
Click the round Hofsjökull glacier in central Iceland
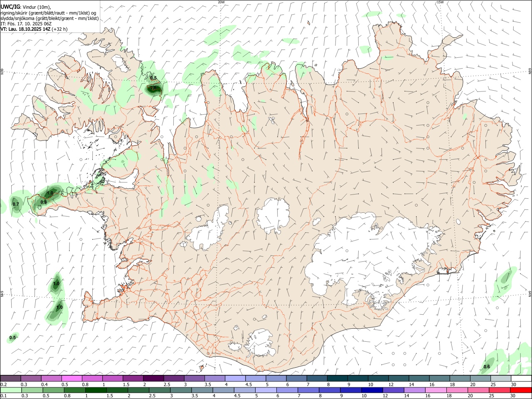(273, 215)
